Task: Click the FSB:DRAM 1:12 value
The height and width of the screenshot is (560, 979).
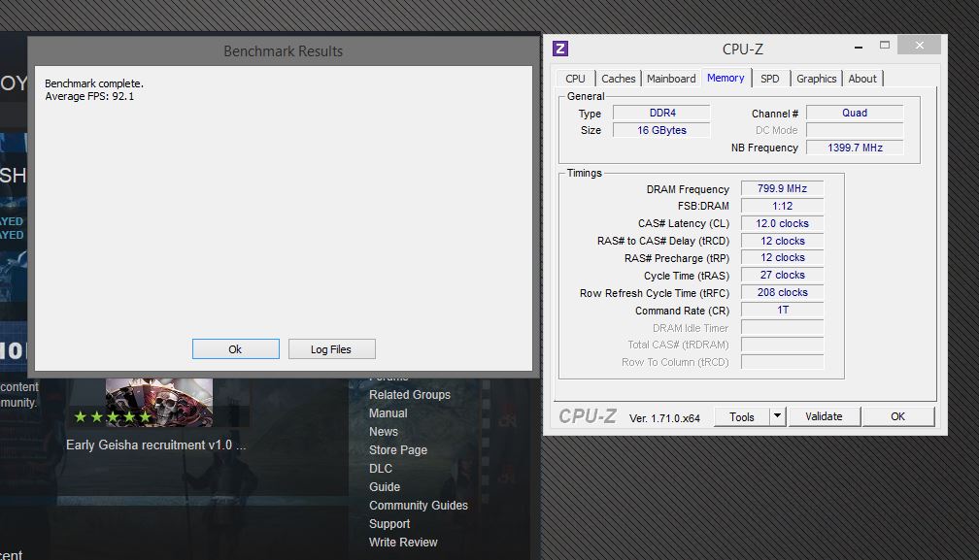Action: coord(783,206)
